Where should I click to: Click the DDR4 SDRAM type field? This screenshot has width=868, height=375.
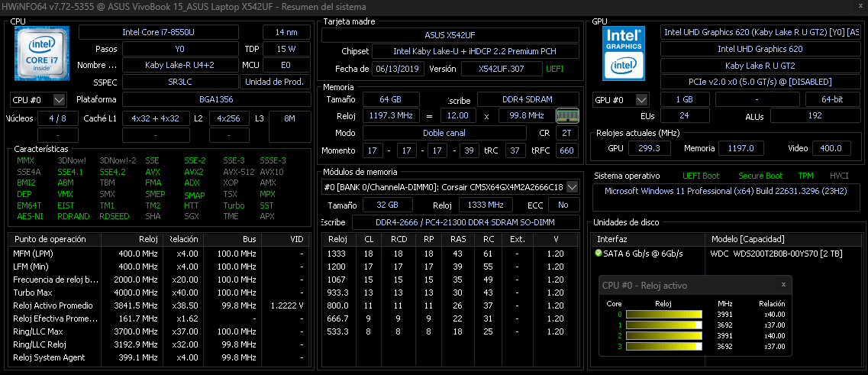[528, 100]
